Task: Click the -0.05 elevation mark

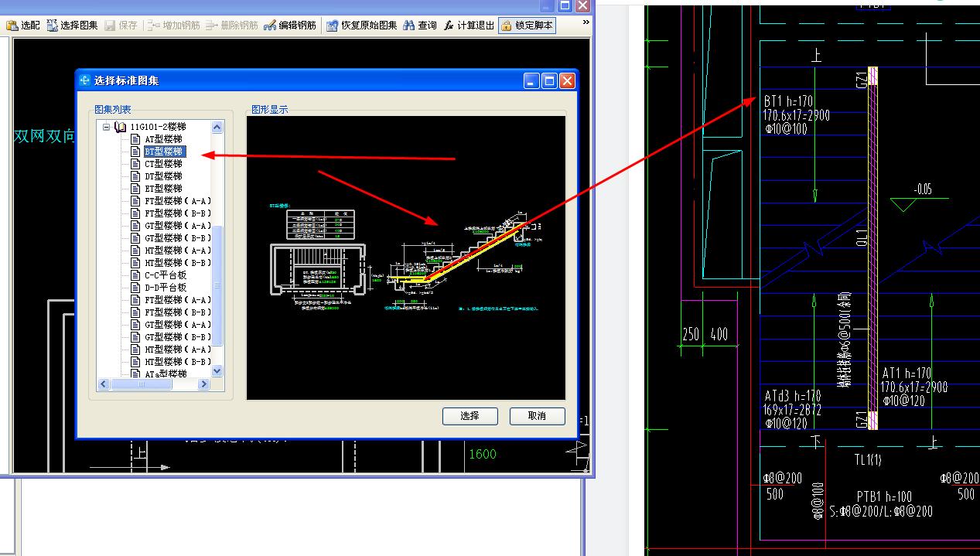Action: pyautogui.click(x=922, y=189)
